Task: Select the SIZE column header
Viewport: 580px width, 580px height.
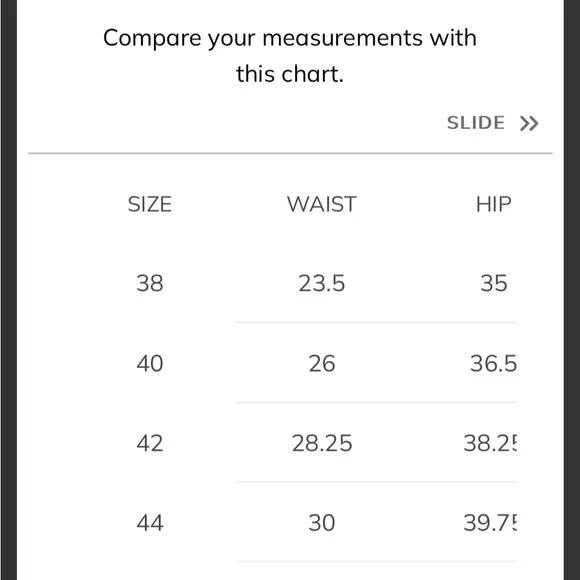Action: coord(150,204)
